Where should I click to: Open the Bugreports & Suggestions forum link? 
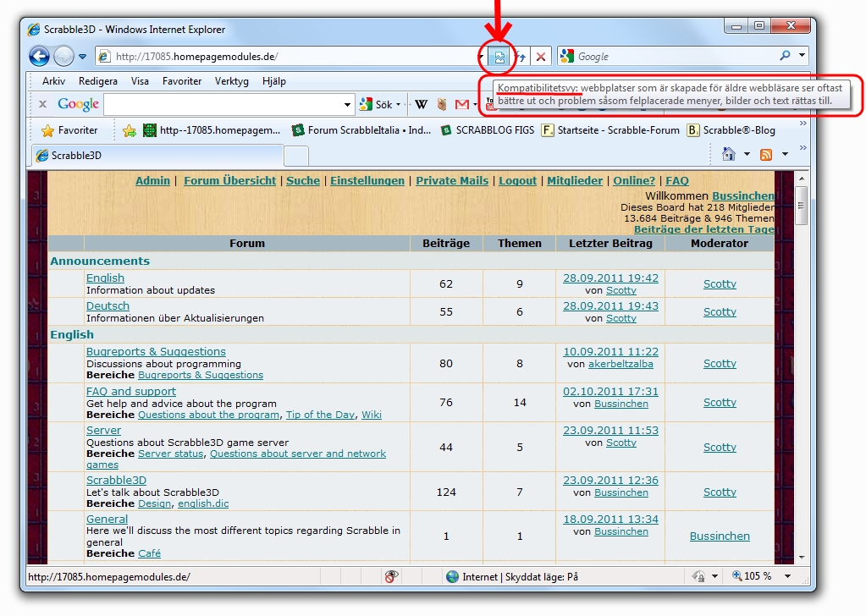tap(156, 351)
